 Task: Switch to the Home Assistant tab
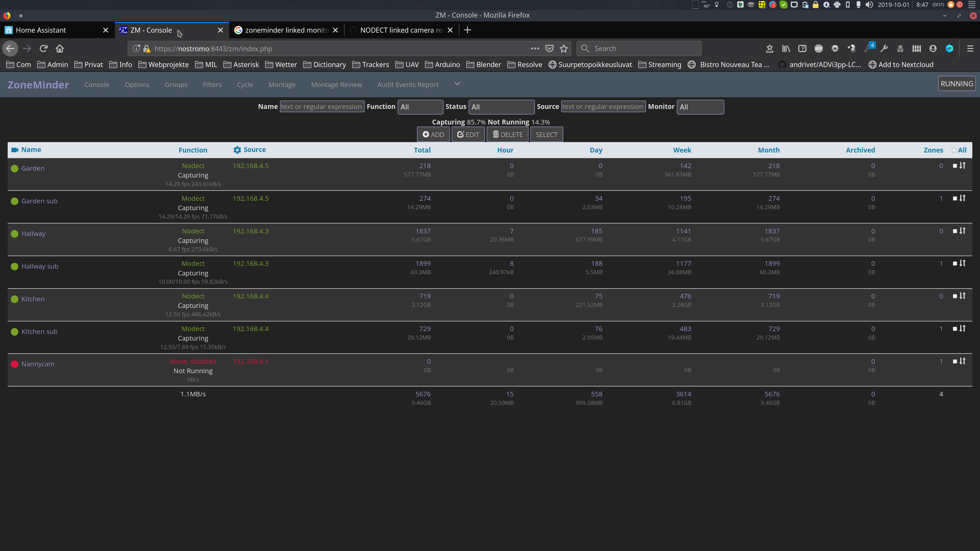(57, 30)
